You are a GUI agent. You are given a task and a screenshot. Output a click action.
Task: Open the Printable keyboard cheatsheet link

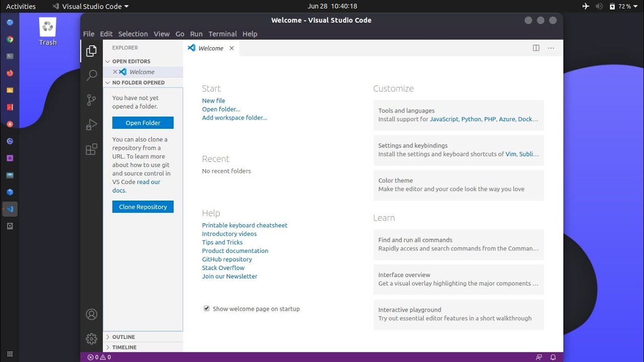245,225
